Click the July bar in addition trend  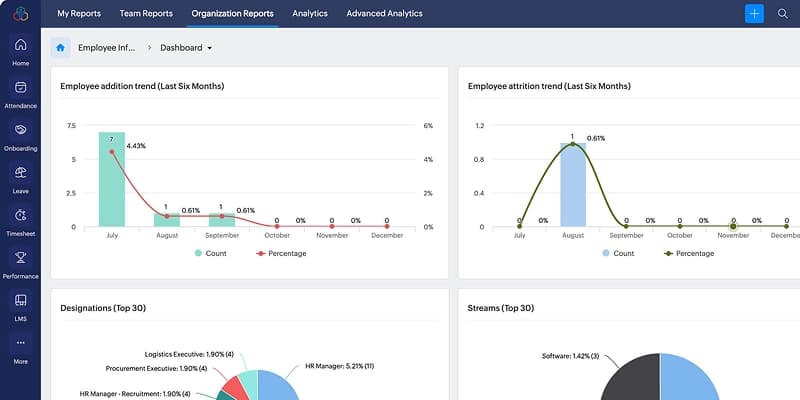tap(112, 179)
